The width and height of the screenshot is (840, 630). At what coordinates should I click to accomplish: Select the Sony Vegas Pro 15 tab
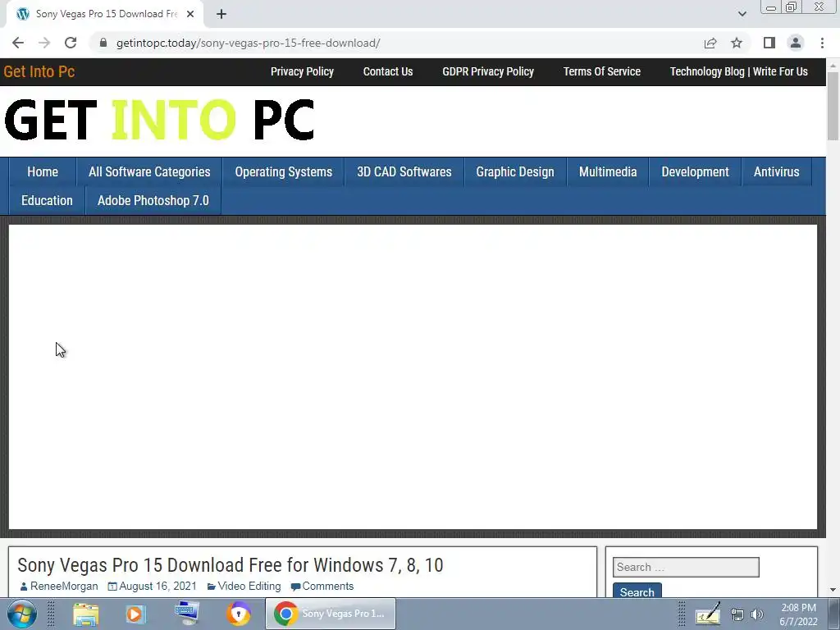click(x=105, y=14)
